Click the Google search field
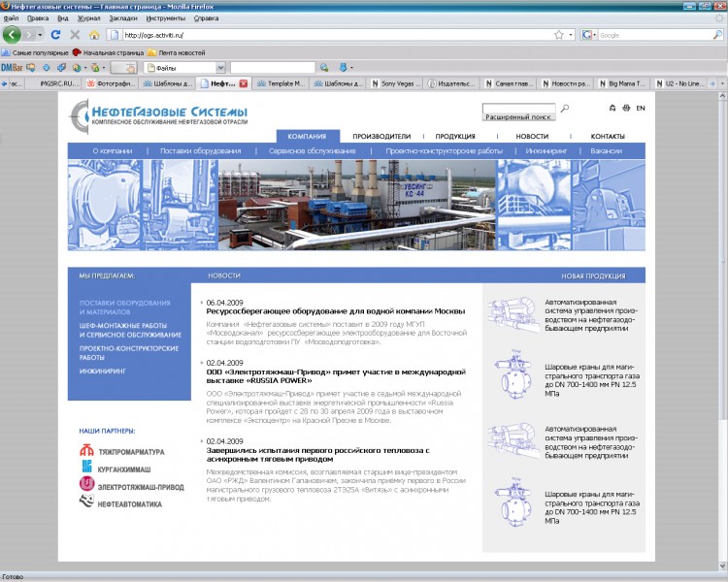Screen dimensions: 728x582 point(654,35)
